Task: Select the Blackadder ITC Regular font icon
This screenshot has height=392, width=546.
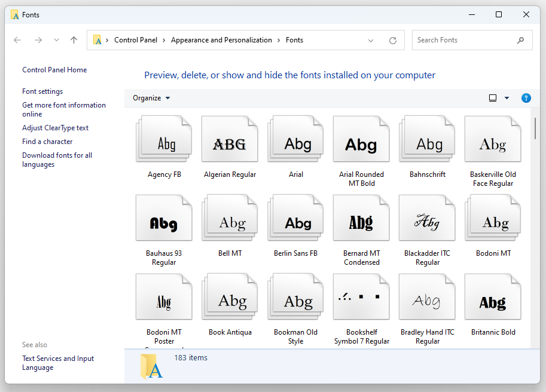Action: [x=427, y=218]
